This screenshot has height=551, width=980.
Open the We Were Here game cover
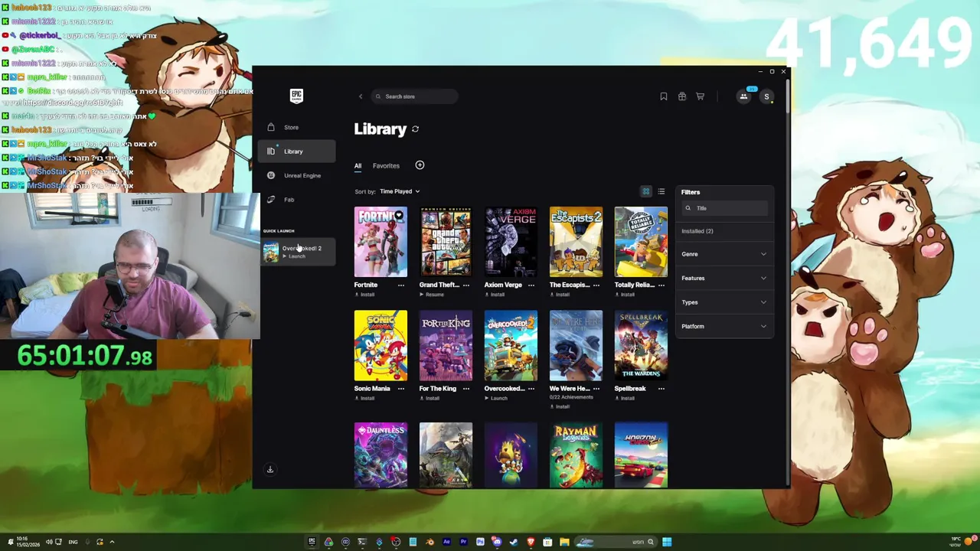pyautogui.click(x=576, y=345)
